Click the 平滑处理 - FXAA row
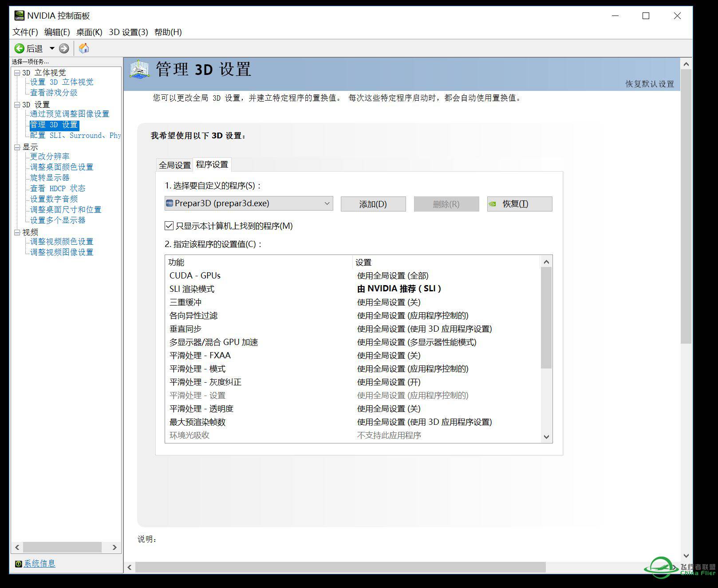This screenshot has height=588, width=718. point(353,356)
